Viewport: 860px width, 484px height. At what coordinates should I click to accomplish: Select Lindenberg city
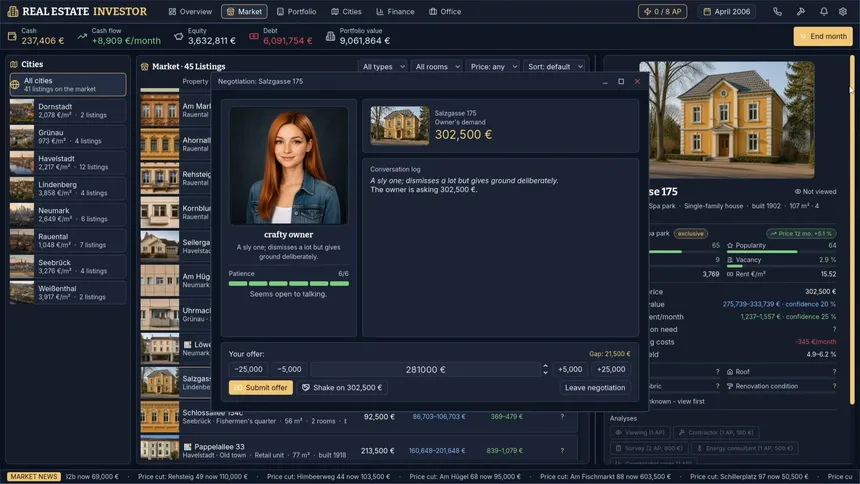click(x=67, y=189)
